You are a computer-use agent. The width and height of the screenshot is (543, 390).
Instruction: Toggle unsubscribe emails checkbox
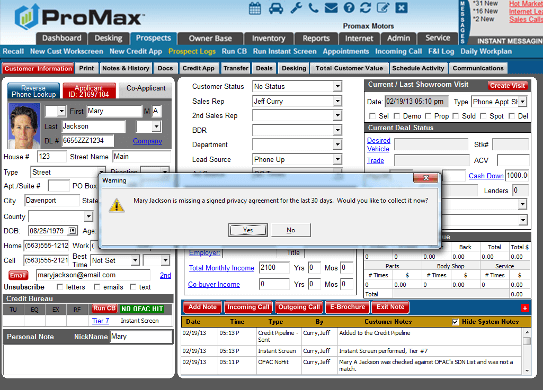tap(97, 287)
